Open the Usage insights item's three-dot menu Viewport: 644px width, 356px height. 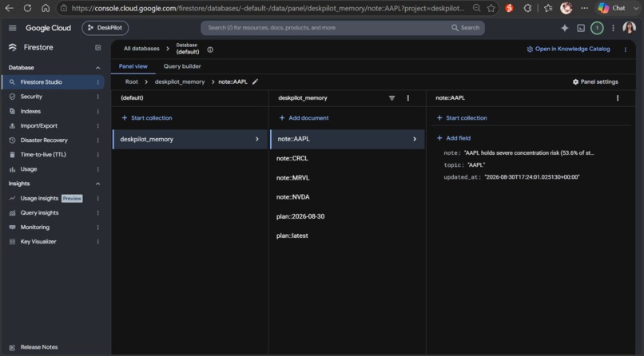97,199
